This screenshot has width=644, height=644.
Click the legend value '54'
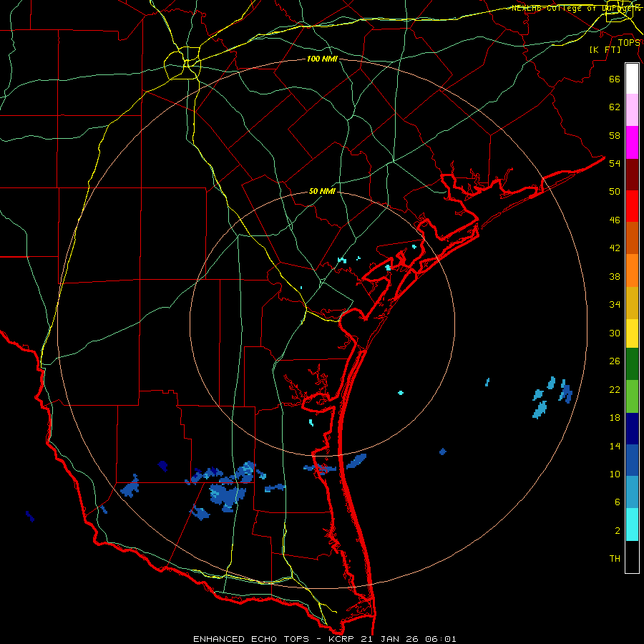tap(615, 163)
